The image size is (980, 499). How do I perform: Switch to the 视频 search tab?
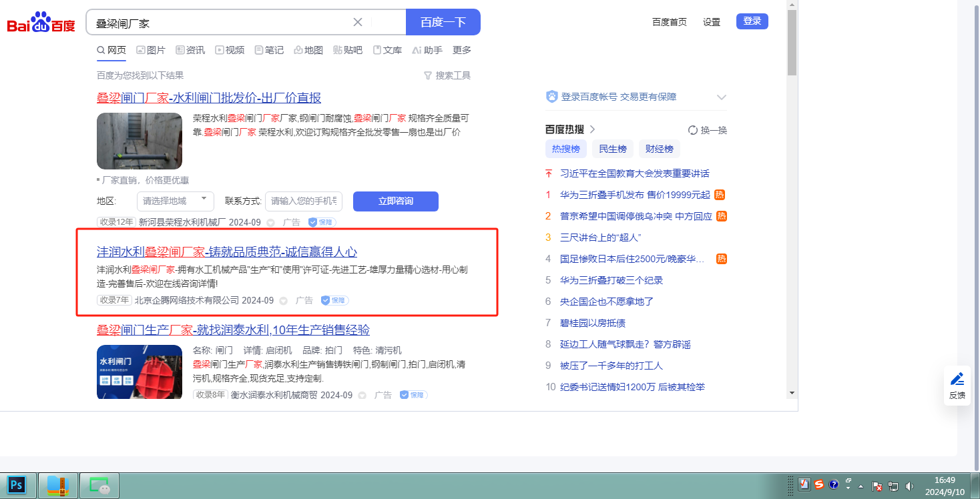point(229,50)
